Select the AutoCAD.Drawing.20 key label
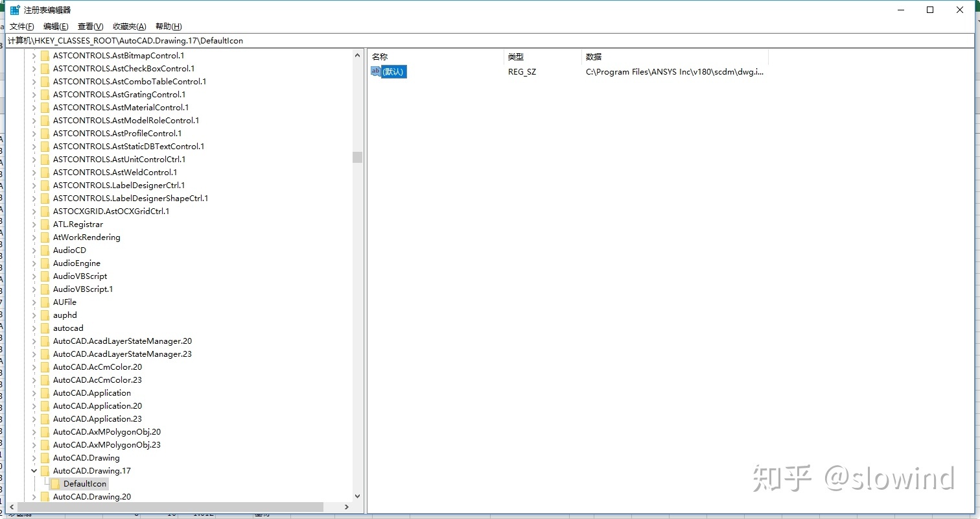 pos(92,497)
